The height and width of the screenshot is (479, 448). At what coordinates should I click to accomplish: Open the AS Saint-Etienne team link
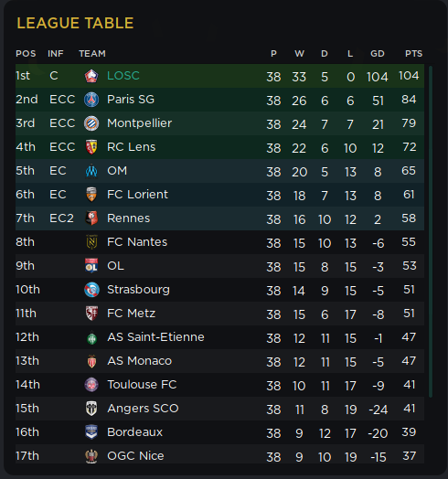click(x=155, y=337)
